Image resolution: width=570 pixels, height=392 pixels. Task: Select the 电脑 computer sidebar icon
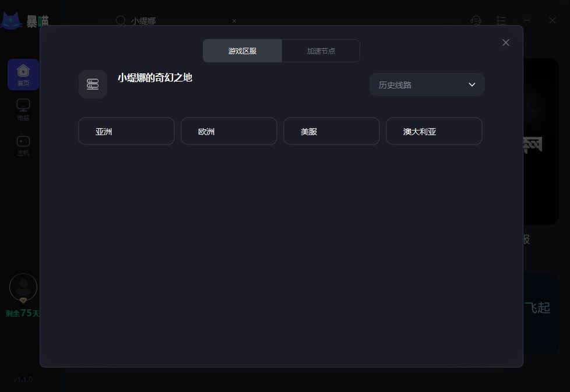pyautogui.click(x=23, y=110)
